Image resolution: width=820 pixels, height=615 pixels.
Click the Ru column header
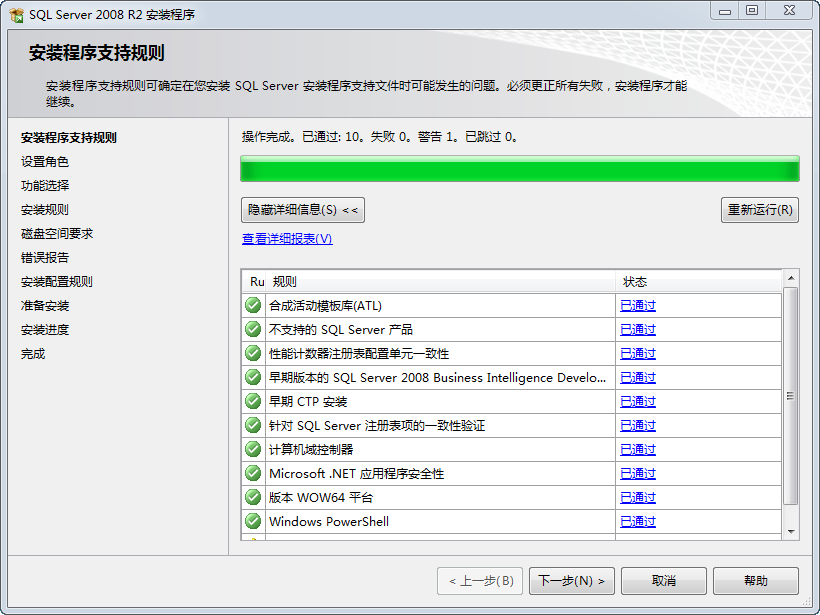coord(255,282)
